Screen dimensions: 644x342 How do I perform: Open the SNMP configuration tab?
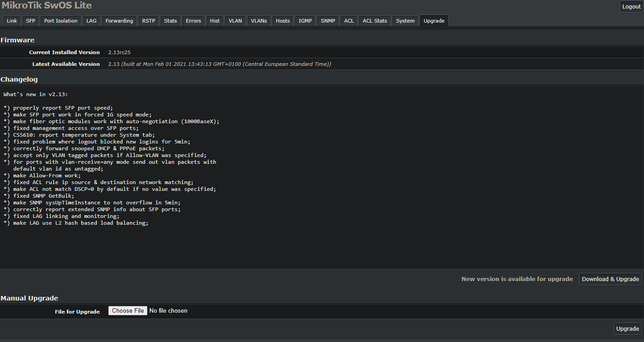click(327, 20)
